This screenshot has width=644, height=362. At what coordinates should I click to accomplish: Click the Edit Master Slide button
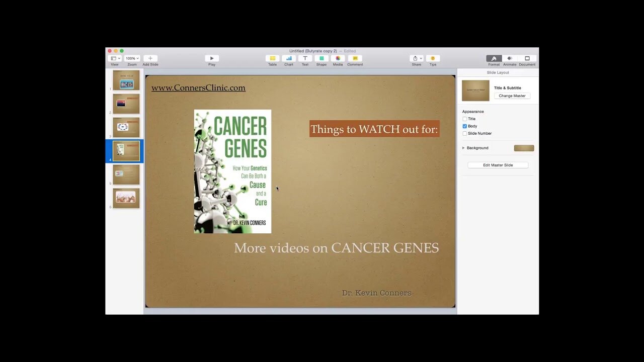[498, 165]
